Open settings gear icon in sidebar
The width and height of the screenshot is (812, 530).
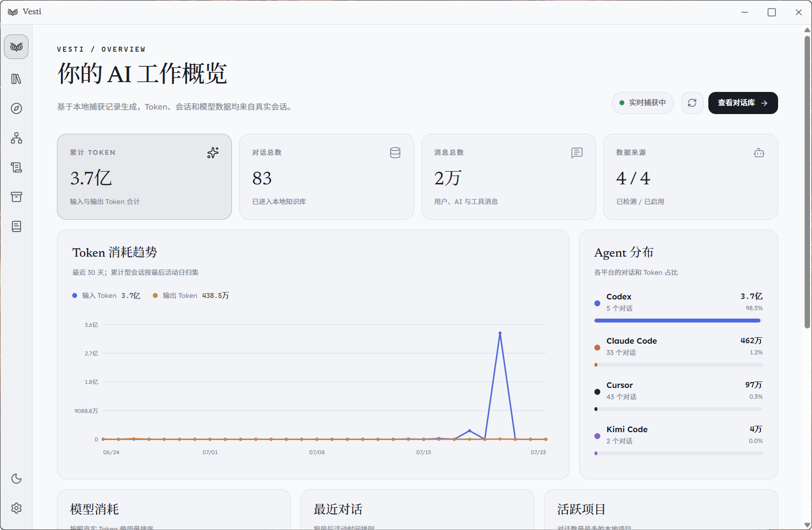pos(16,508)
